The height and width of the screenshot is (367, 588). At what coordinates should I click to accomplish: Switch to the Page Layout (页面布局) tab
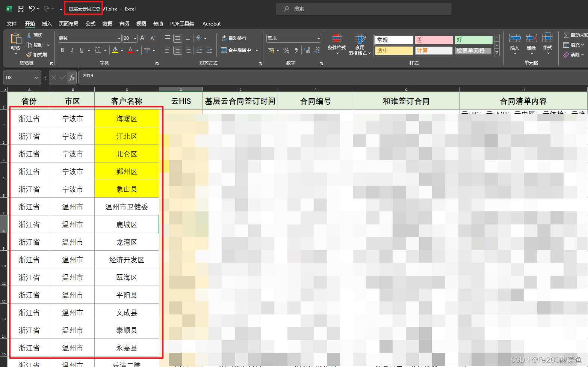[x=68, y=24]
